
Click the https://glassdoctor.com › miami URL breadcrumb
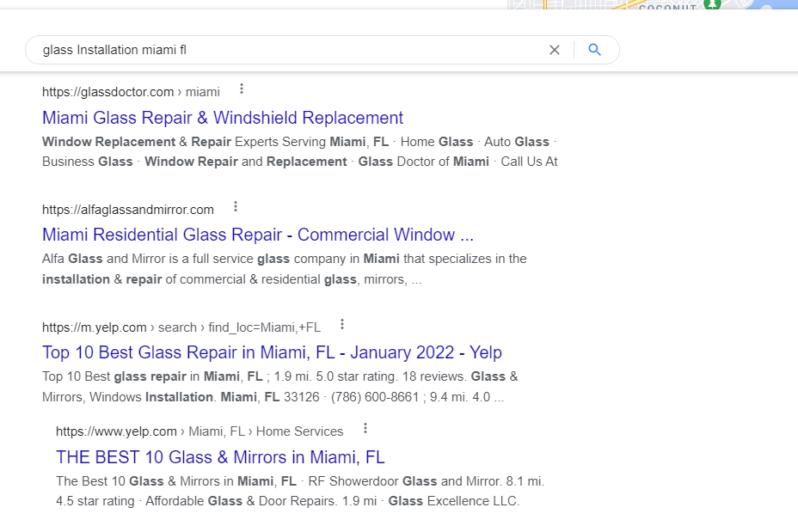coord(131,92)
